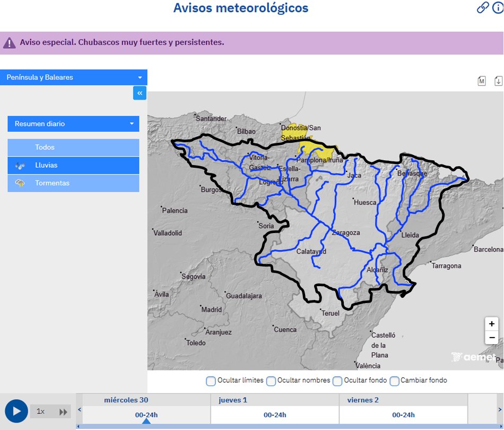Click the Calatayud label on the map
The width and height of the screenshot is (504, 430).
coord(311,252)
